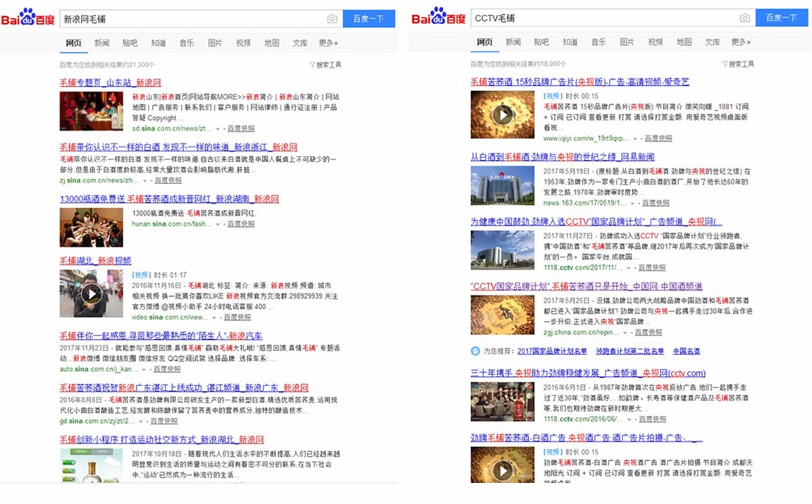
Task: Play the 毛铺苦荞酒 15秒品牌广告 video
Action: point(503,113)
